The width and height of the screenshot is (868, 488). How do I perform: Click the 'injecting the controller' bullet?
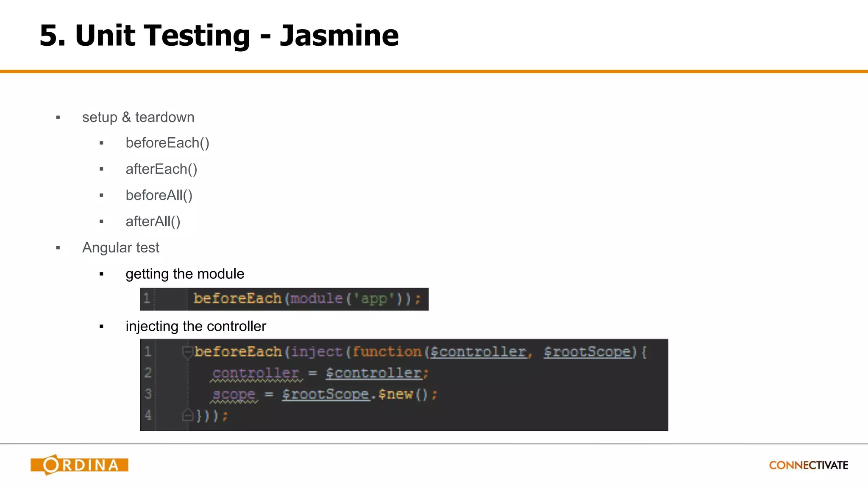(x=196, y=326)
